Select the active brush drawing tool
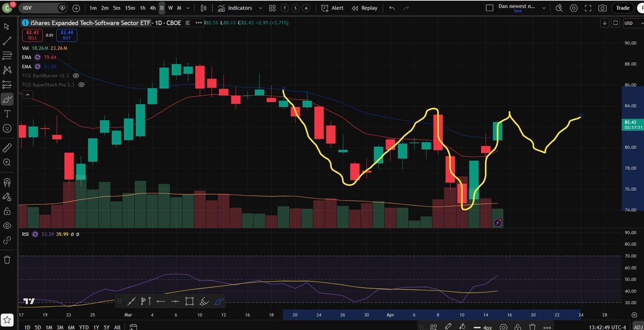This screenshot has width=644, height=330. pos(8,99)
